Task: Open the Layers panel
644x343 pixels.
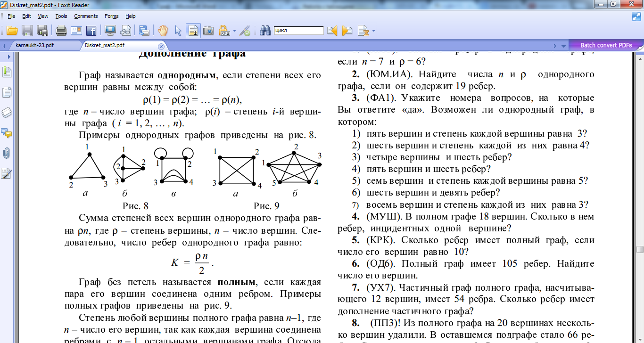Action: tap(7, 113)
